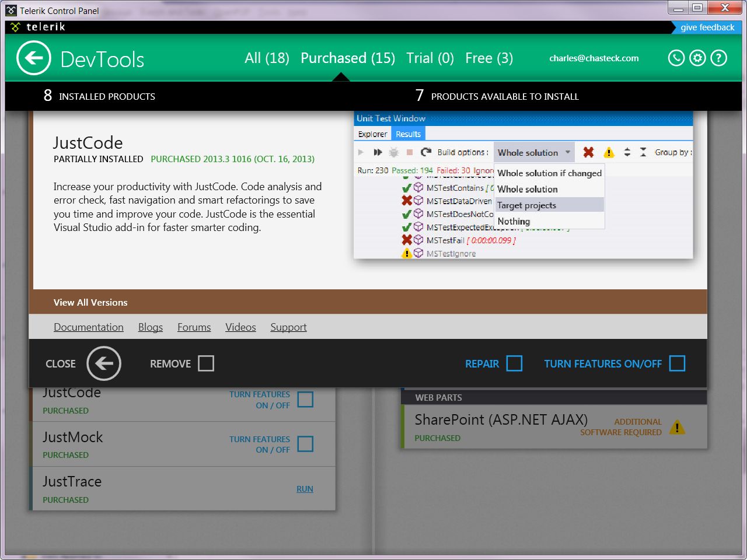Screen dimensions: 747x560
Task: Close the JustCode details with the arrow
Action: click(104, 363)
